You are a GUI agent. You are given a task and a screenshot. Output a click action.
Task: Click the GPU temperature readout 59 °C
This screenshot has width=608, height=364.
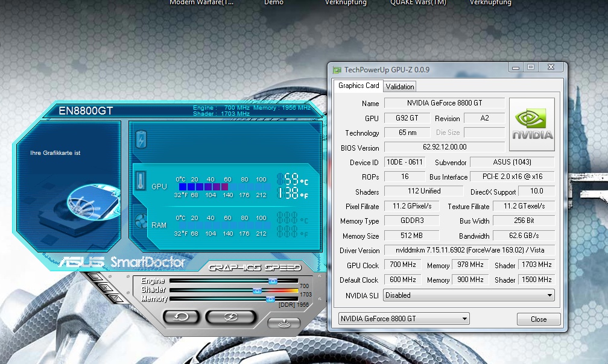(x=293, y=180)
